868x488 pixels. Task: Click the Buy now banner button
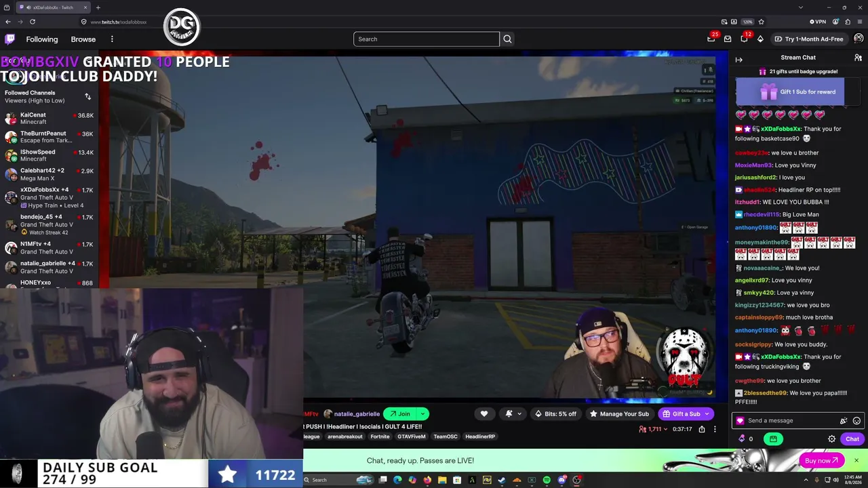pos(822,461)
